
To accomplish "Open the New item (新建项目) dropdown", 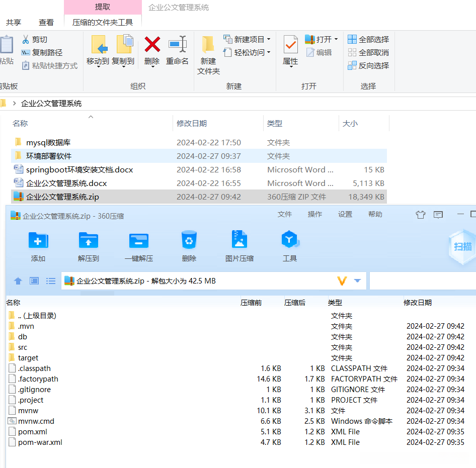I will pyautogui.click(x=269, y=39).
